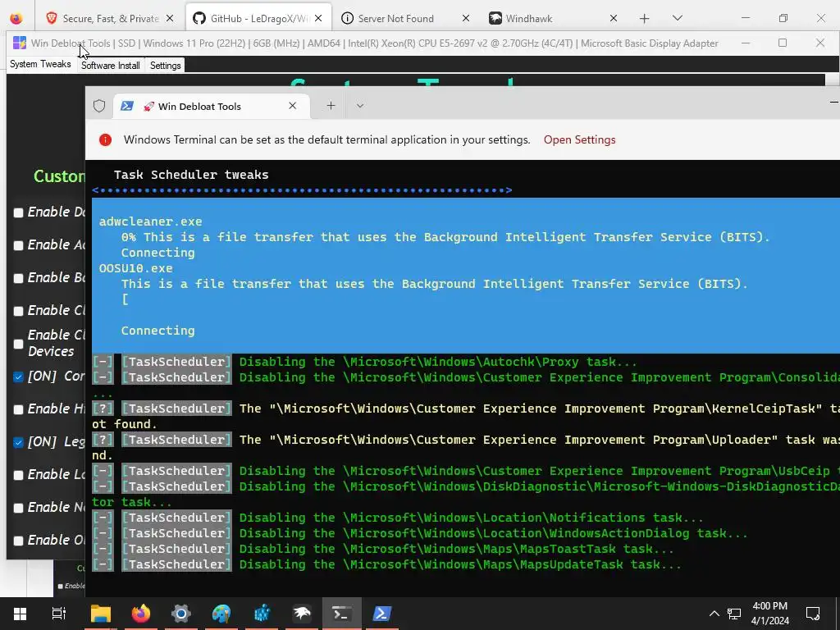Click the Firefox icon in the browser tab strip
This screenshot has height=630, width=840.
tap(16, 18)
